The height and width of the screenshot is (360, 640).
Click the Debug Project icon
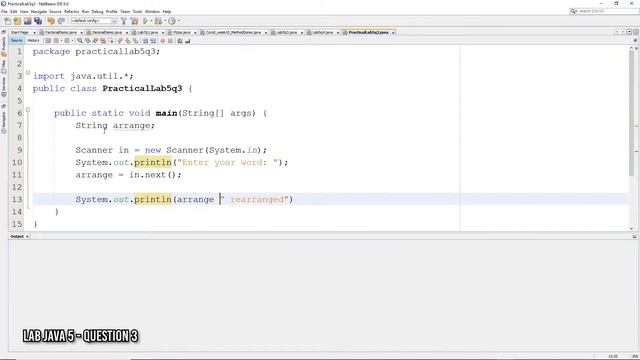159,21
